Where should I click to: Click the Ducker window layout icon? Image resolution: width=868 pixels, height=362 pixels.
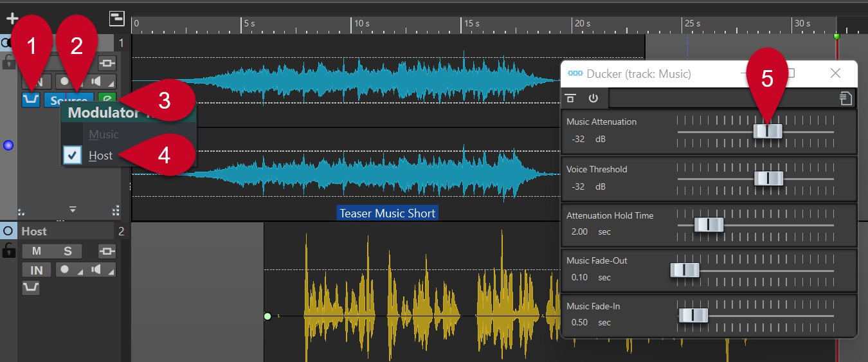(x=570, y=98)
